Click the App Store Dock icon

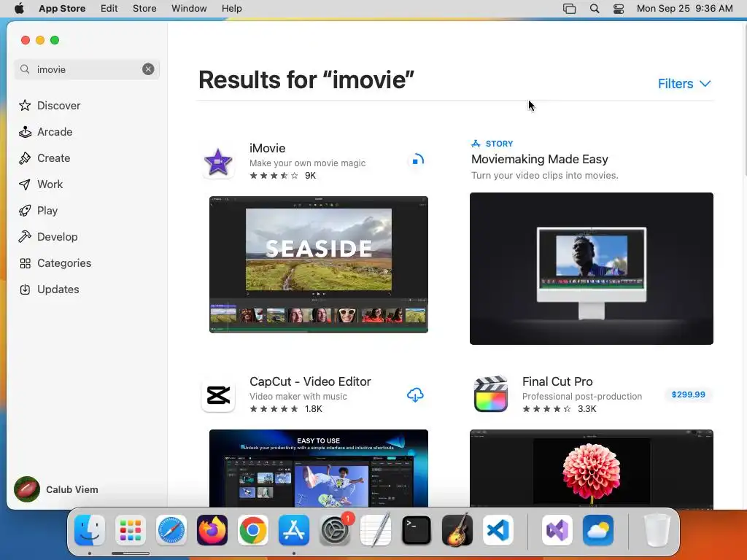click(293, 530)
